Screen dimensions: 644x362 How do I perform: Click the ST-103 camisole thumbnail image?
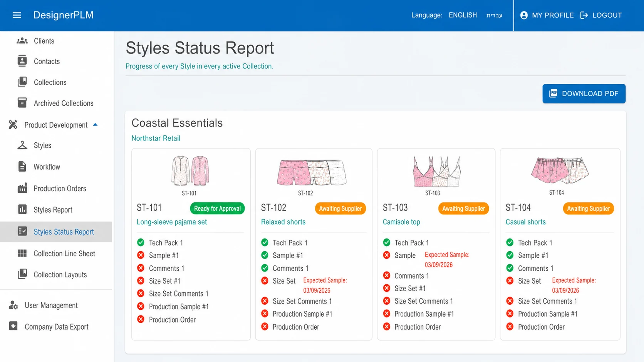(436, 172)
